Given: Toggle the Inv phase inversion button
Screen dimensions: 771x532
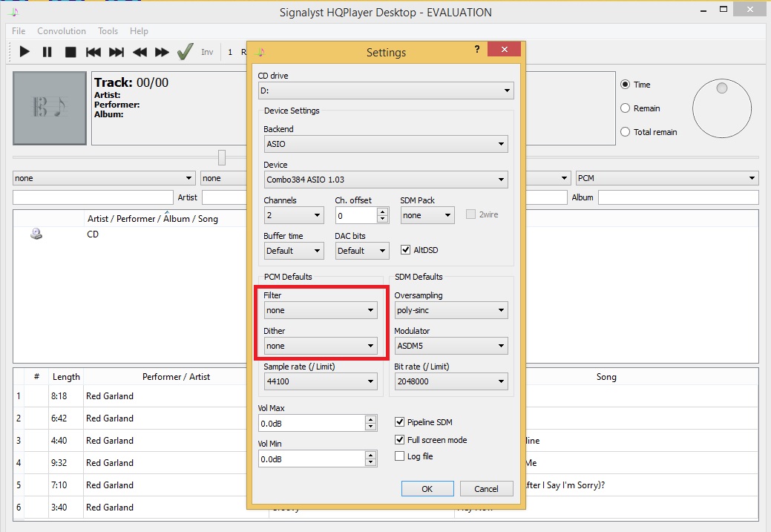Looking at the screenshot, I should pyautogui.click(x=207, y=52).
